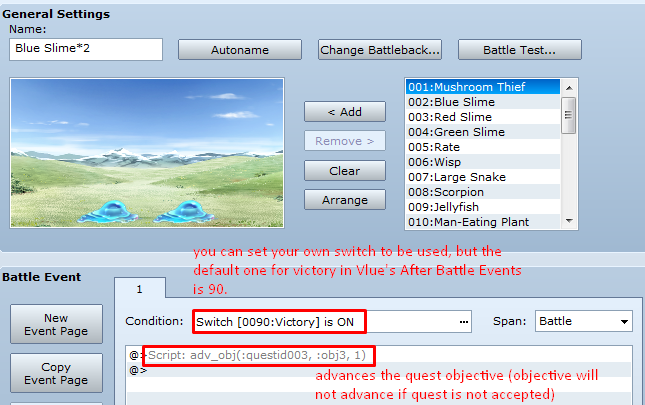
Task: Click enemy list scroll up arrow
Action: 569,88
